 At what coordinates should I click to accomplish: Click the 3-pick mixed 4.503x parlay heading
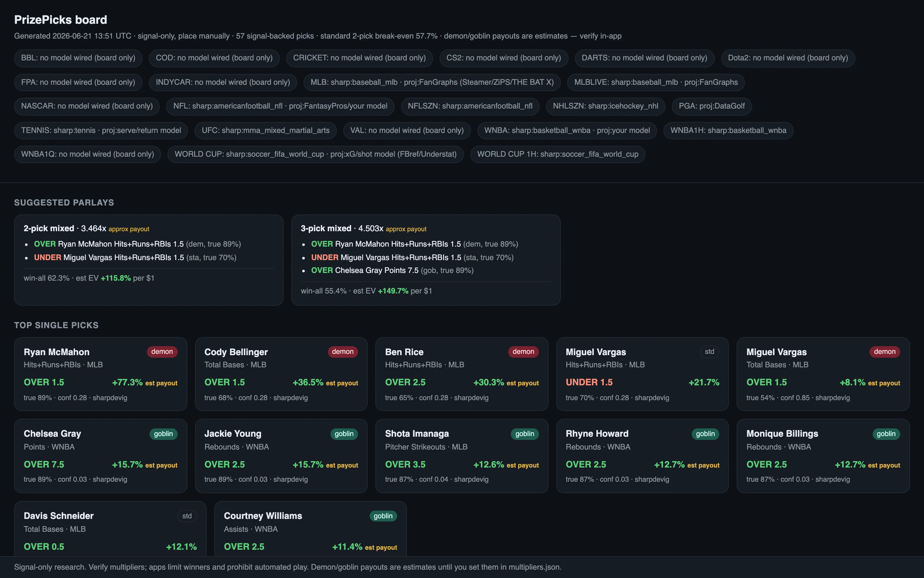[364, 229]
